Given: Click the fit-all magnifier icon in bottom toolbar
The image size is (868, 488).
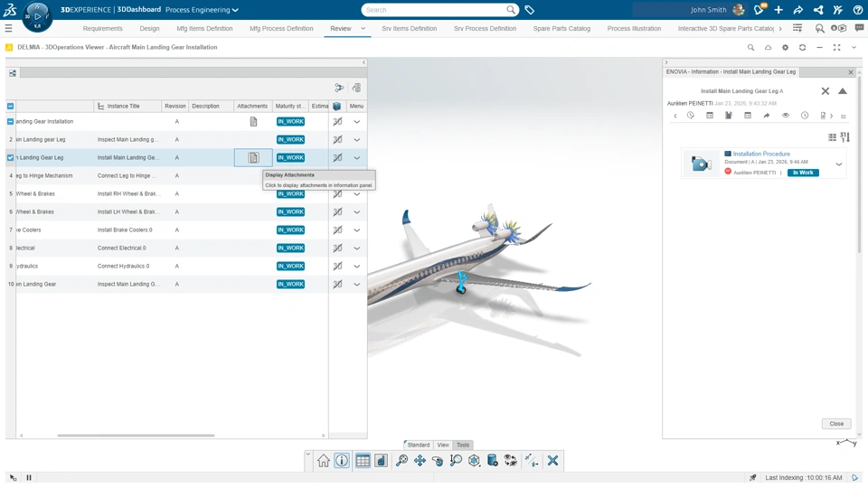Looking at the screenshot, I should (x=401, y=460).
